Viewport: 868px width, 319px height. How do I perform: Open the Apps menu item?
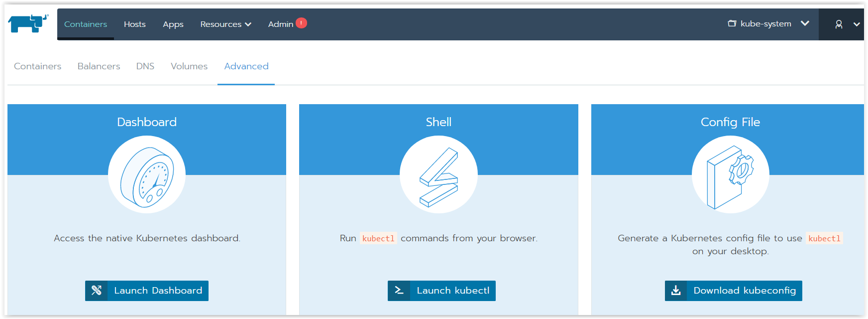[x=173, y=24]
